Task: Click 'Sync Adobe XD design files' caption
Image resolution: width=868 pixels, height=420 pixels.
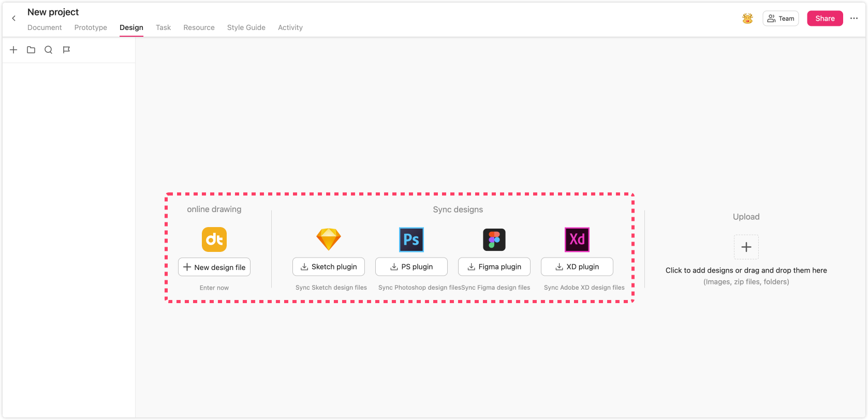Action: (584, 288)
